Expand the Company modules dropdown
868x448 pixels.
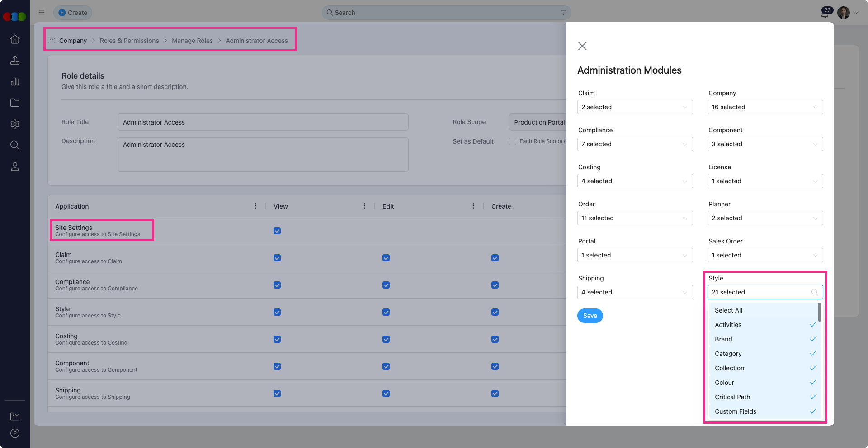tap(765, 107)
